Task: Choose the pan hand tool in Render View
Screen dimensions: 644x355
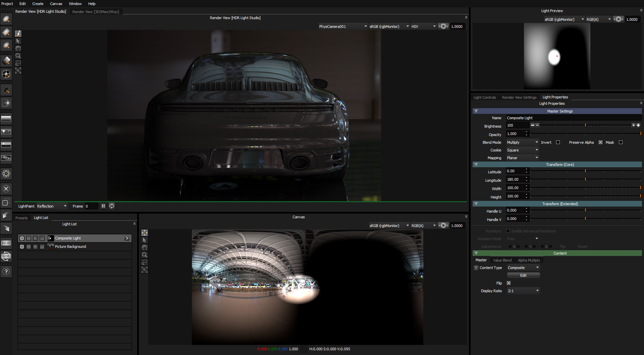Action: tap(18, 48)
